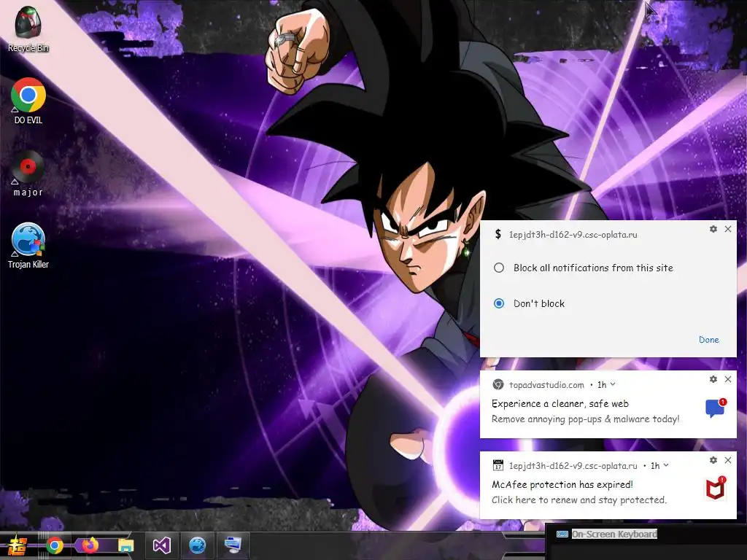The width and height of the screenshot is (747, 560).
Task: Click the calendar icon on McAfee notification
Action: [x=498, y=465]
